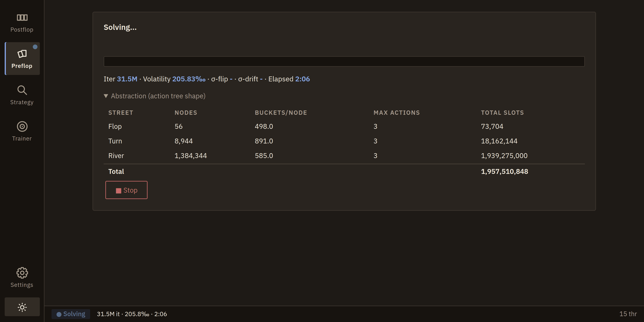
Task: Click the Flop row label
Action: [x=115, y=126]
